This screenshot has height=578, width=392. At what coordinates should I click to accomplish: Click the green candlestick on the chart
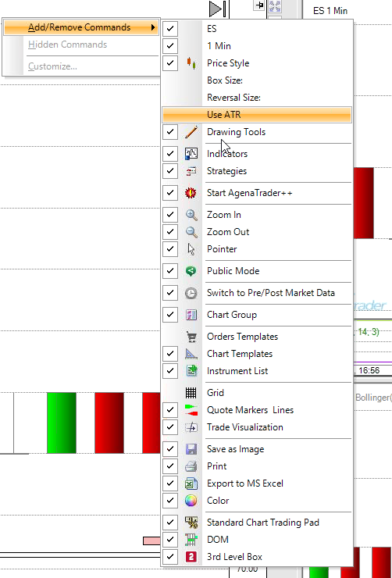tap(62, 423)
